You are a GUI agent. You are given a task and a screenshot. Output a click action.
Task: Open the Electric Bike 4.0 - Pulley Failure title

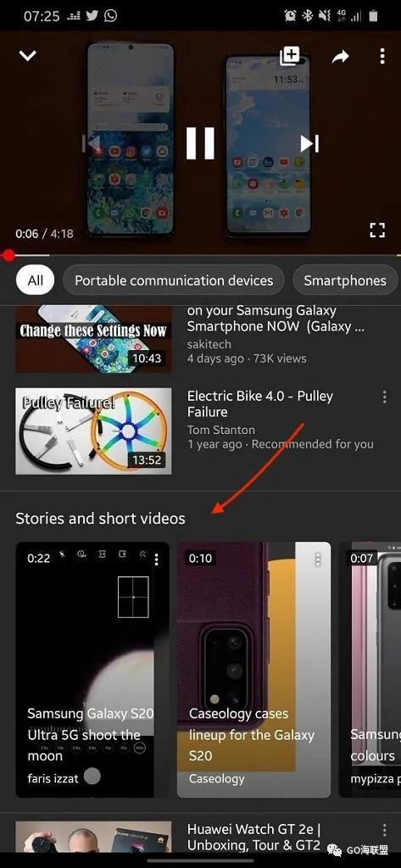tap(260, 404)
